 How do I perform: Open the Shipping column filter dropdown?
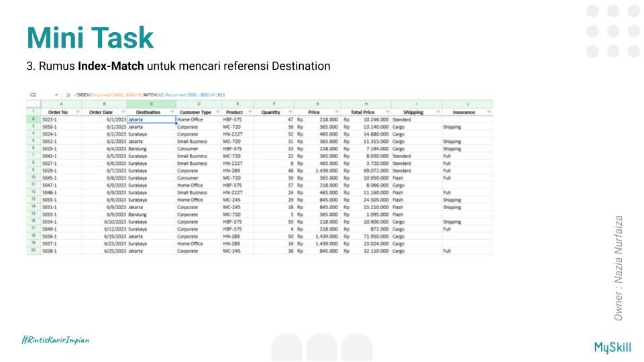(x=438, y=112)
